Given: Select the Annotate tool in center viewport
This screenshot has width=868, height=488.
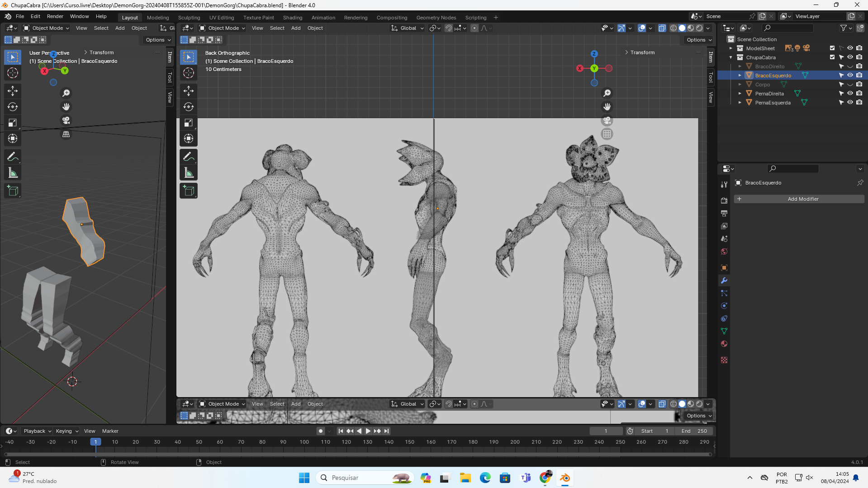Looking at the screenshot, I should pos(189,157).
